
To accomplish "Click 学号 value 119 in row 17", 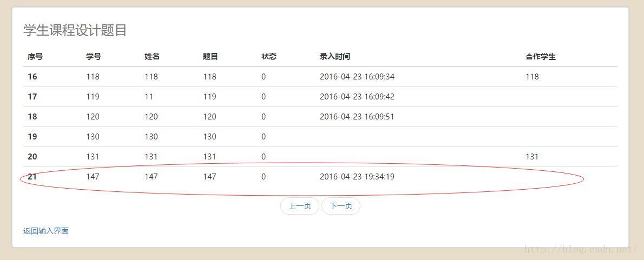I will pos(93,97).
